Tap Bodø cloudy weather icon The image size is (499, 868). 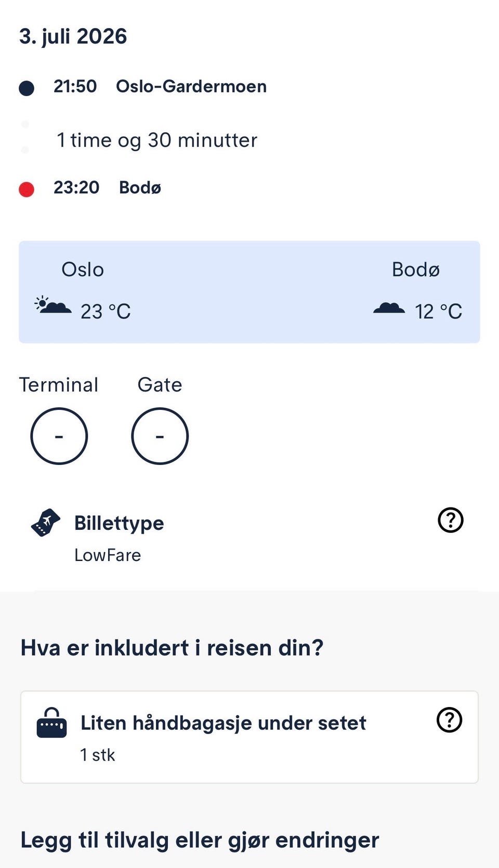[x=389, y=308]
